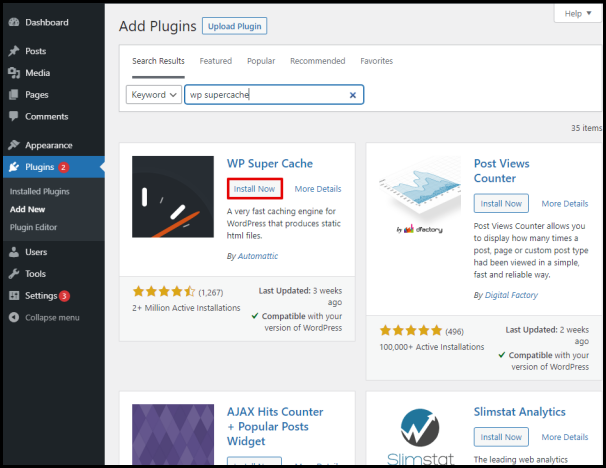This screenshot has height=468, width=606.
Task: Click the Comments speech bubble icon
Action: (14, 116)
